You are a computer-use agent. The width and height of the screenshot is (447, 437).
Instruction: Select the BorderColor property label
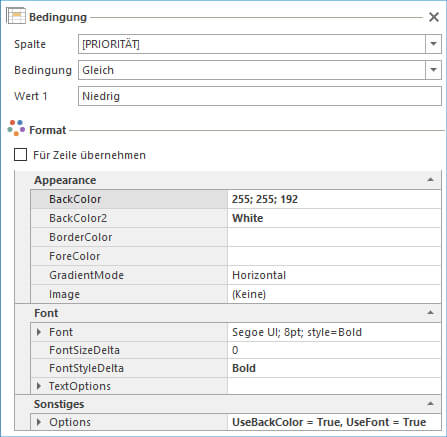80,237
